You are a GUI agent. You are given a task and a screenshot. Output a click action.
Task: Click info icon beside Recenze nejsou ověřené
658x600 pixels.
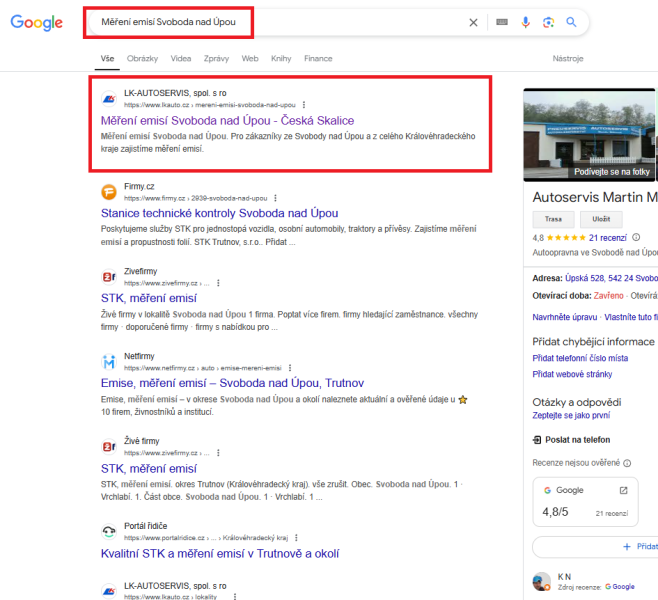click(627, 463)
